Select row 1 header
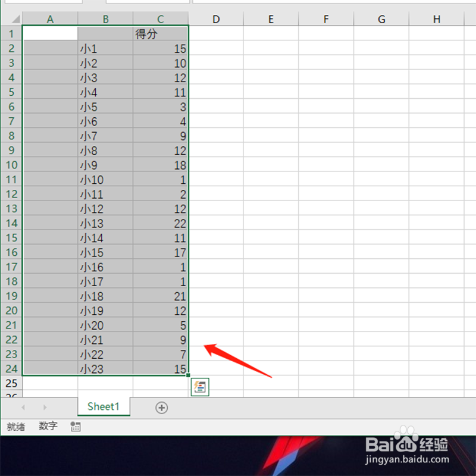The image size is (476, 476). coord(11,33)
